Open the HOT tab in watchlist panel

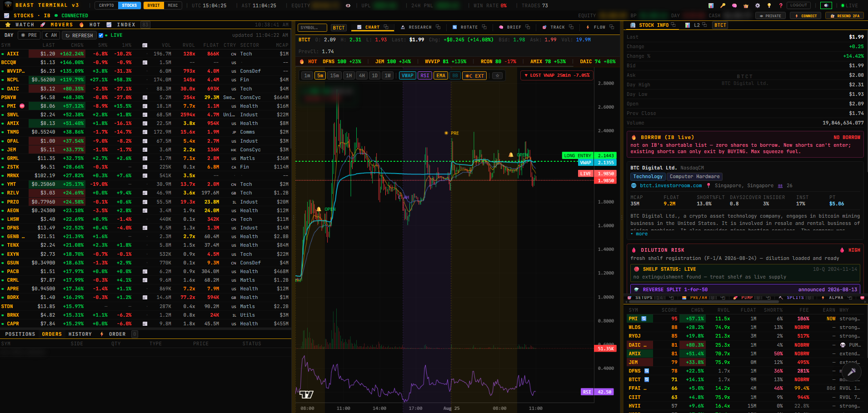[x=90, y=25]
